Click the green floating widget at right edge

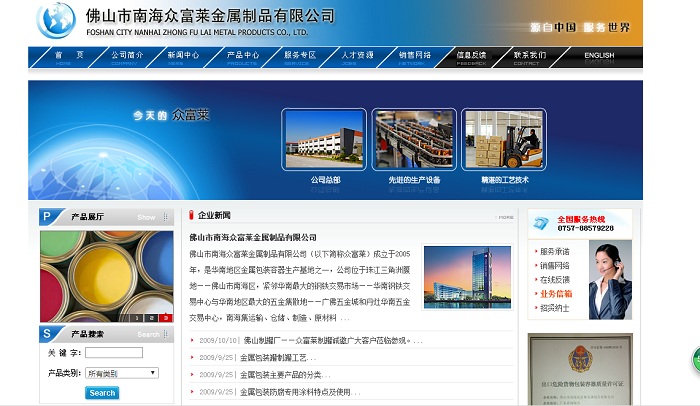pyautogui.click(x=695, y=359)
